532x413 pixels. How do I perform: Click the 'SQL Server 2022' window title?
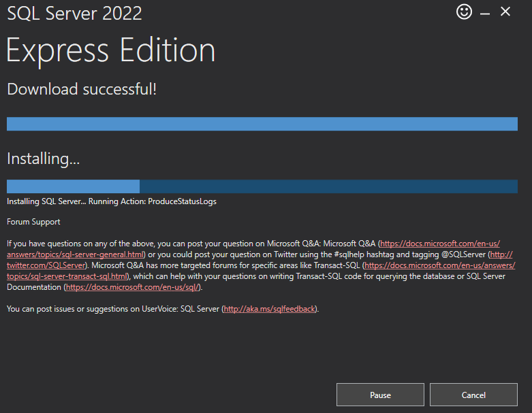75,14
